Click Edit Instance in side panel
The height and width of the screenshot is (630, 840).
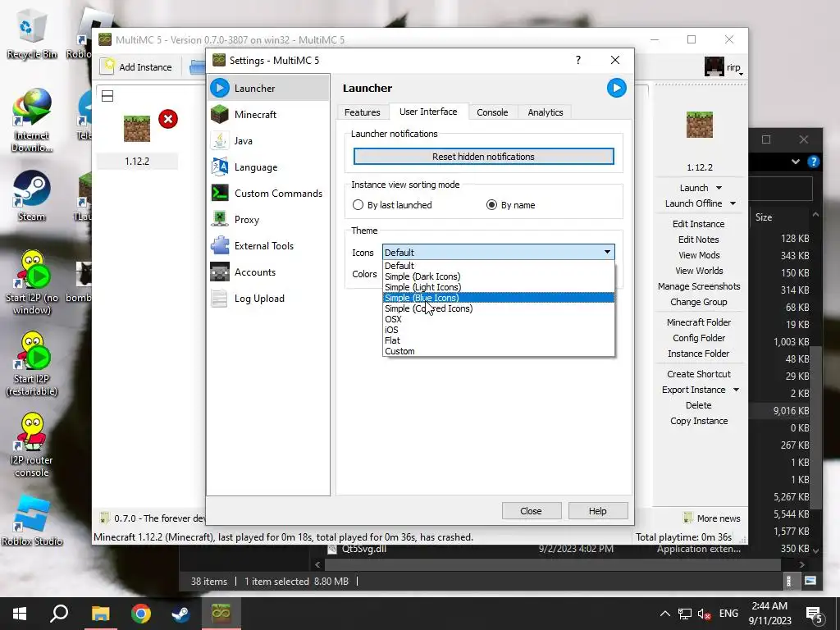(699, 224)
